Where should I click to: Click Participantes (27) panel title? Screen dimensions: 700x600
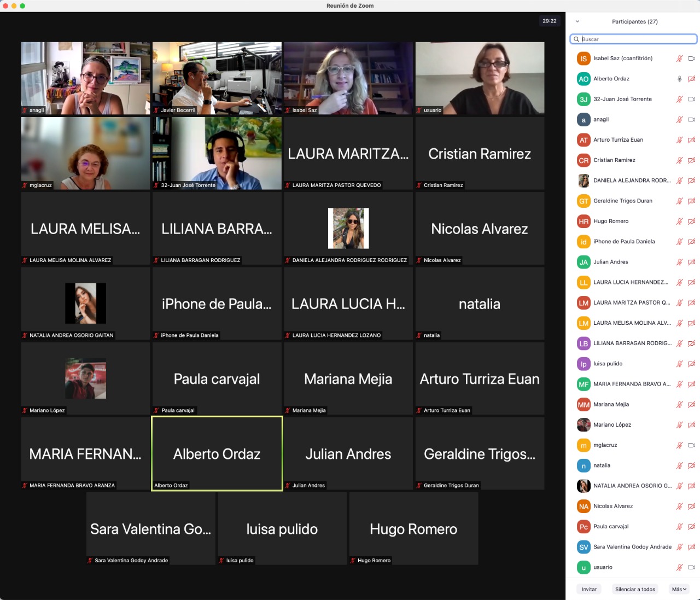coord(635,22)
